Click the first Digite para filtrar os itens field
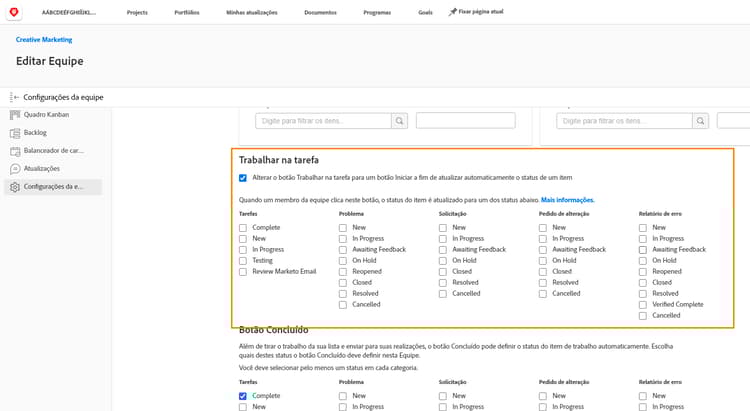 point(323,121)
